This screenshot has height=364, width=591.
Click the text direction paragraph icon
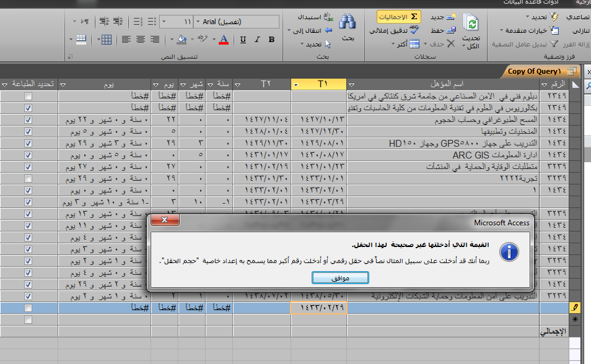pos(85,22)
